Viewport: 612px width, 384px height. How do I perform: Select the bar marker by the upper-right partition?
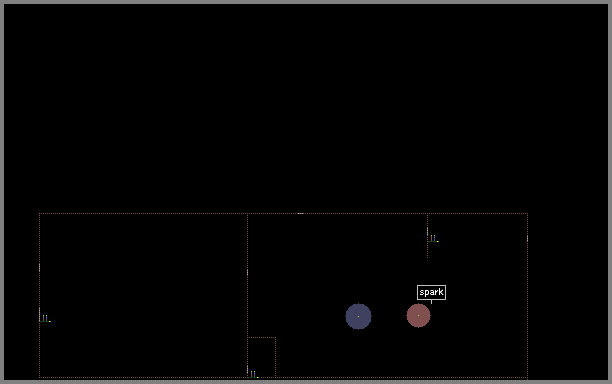coord(434,238)
